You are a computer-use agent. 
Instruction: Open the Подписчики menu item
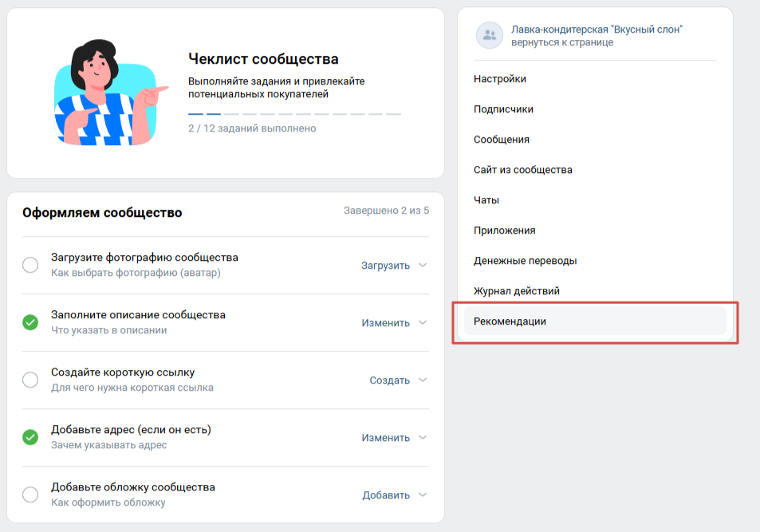coord(503,109)
